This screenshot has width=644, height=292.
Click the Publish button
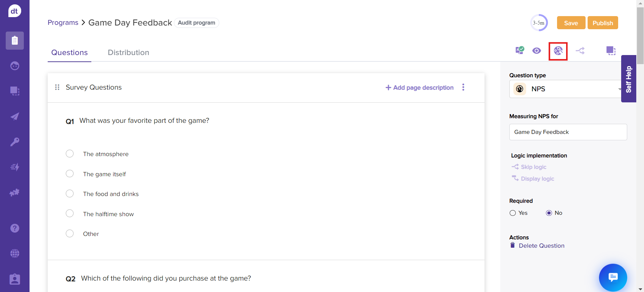click(602, 23)
